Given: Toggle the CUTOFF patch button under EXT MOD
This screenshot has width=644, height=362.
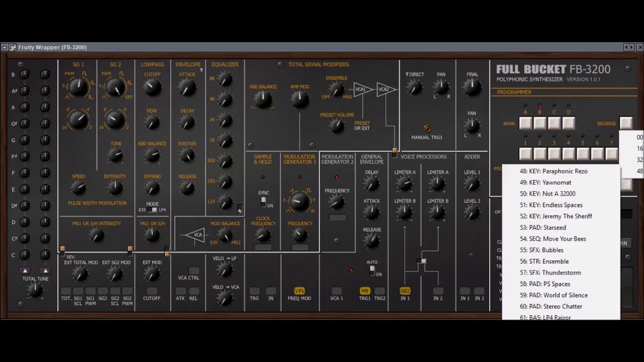Looking at the screenshot, I should click(151, 291).
